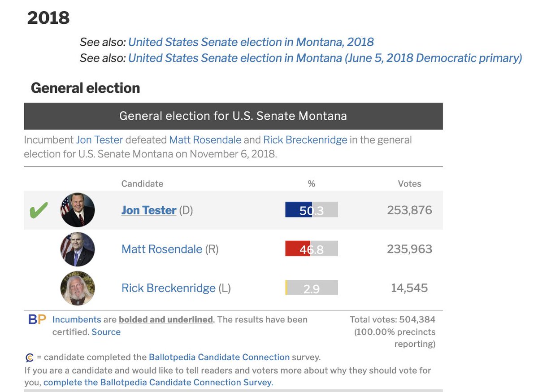Open the Ballotpedia Candidate Connection link
The image size is (538, 392).
[219, 357]
